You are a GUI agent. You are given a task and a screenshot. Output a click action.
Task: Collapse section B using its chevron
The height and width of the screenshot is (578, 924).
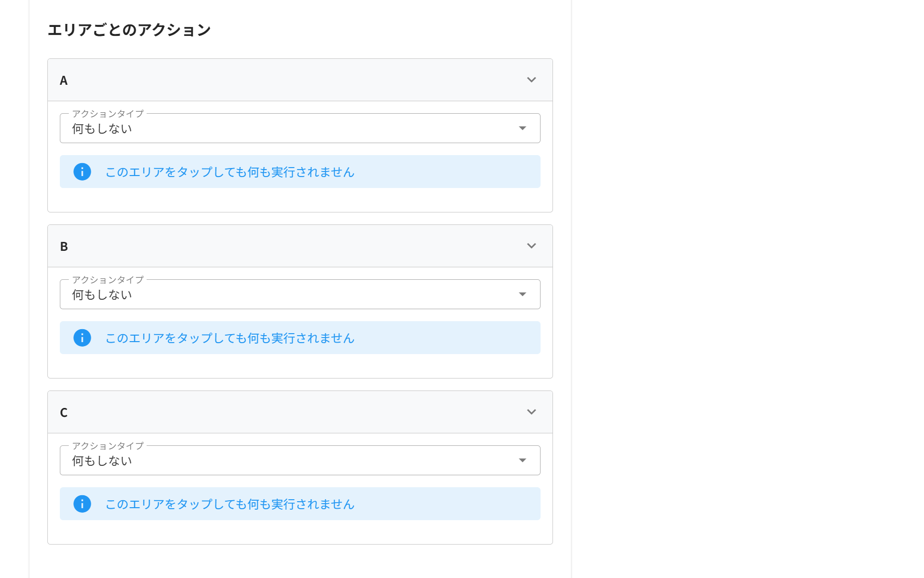click(x=532, y=246)
